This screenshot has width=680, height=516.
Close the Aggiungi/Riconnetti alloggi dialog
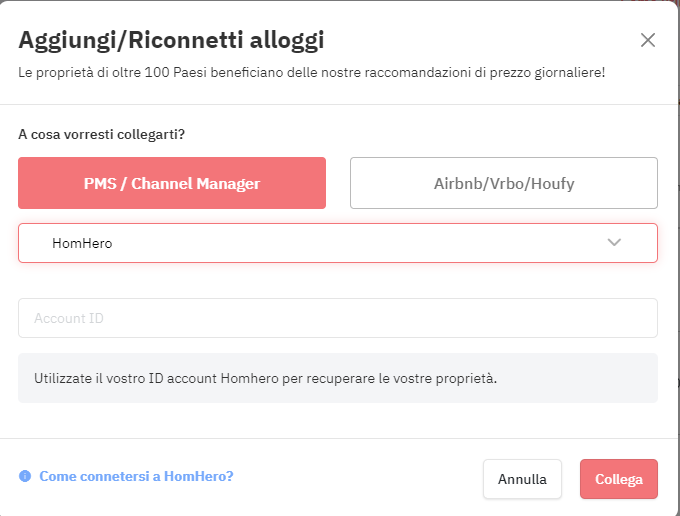[x=648, y=40]
